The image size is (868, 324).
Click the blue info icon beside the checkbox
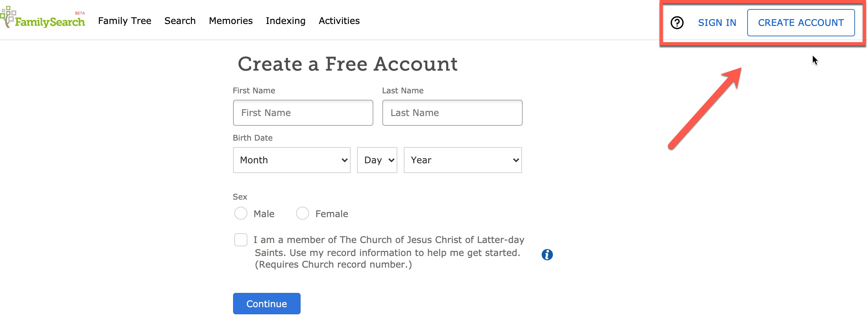coord(547,255)
